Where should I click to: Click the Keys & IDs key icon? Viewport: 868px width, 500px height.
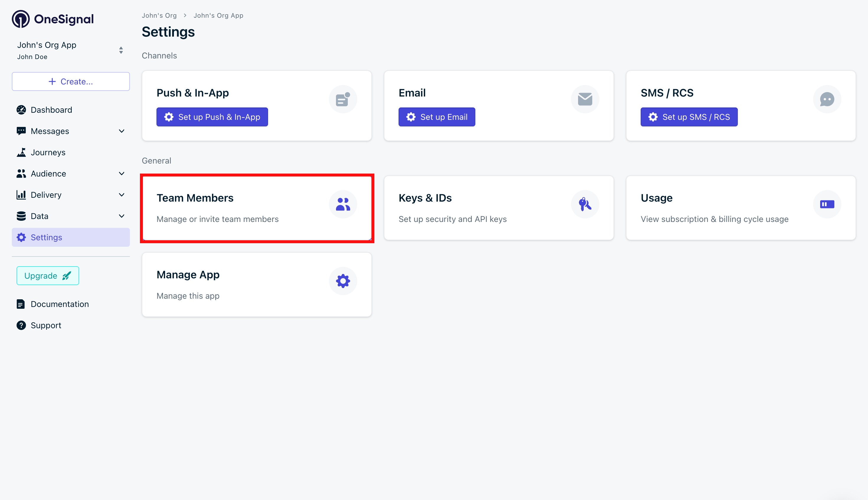[x=585, y=204]
